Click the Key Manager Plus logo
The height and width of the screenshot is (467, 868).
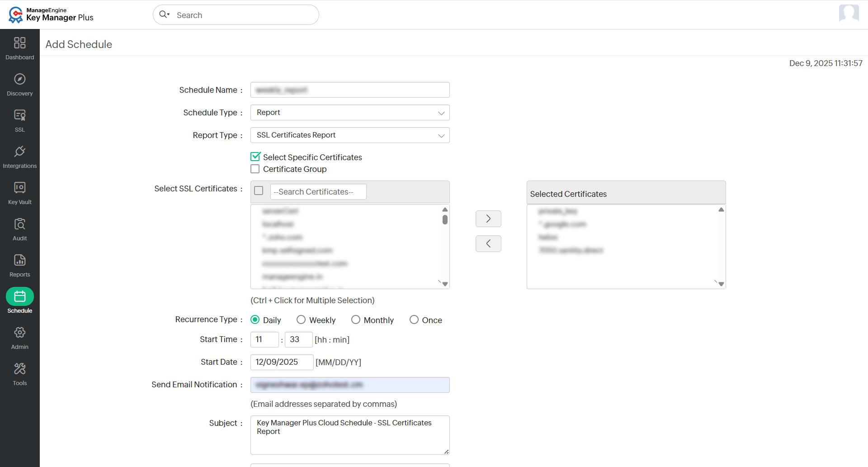51,14
